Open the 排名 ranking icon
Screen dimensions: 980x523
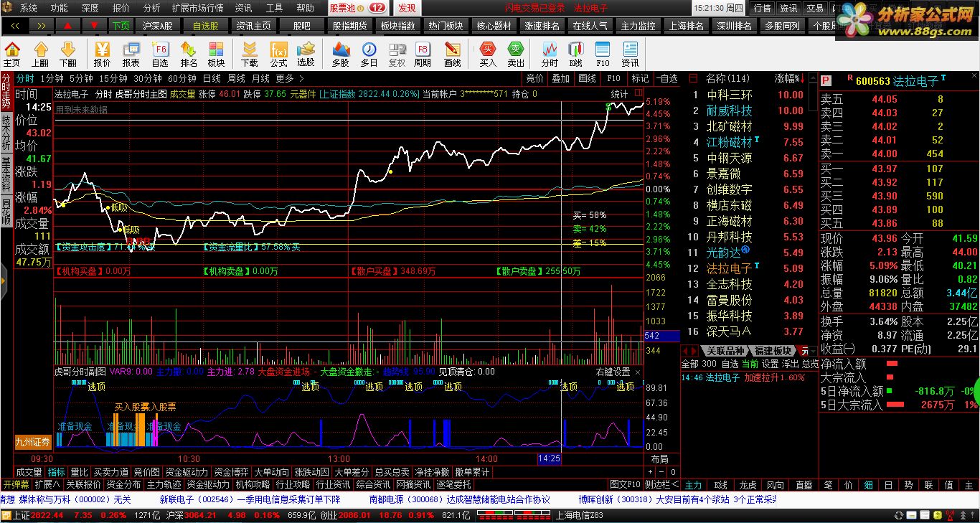(x=189, y=55)
